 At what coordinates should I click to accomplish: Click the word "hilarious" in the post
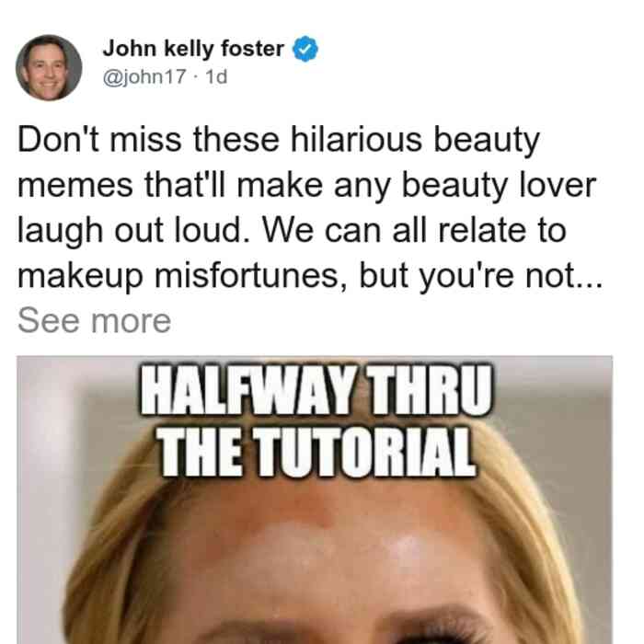tap(357, 139)
